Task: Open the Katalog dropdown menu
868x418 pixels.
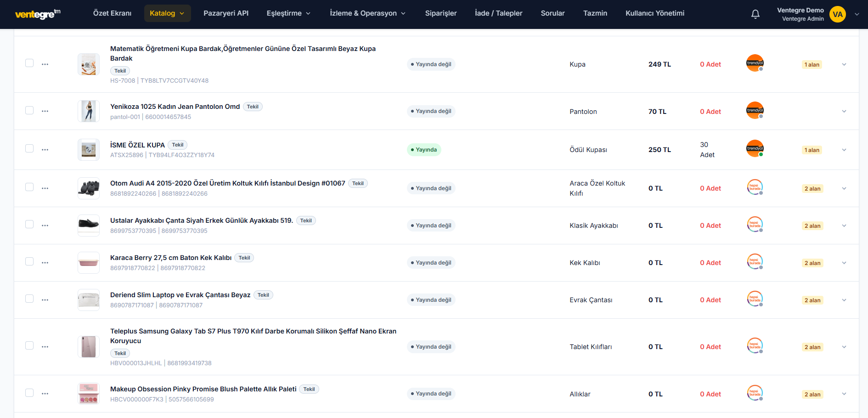Action: click(x=167, y=13)
